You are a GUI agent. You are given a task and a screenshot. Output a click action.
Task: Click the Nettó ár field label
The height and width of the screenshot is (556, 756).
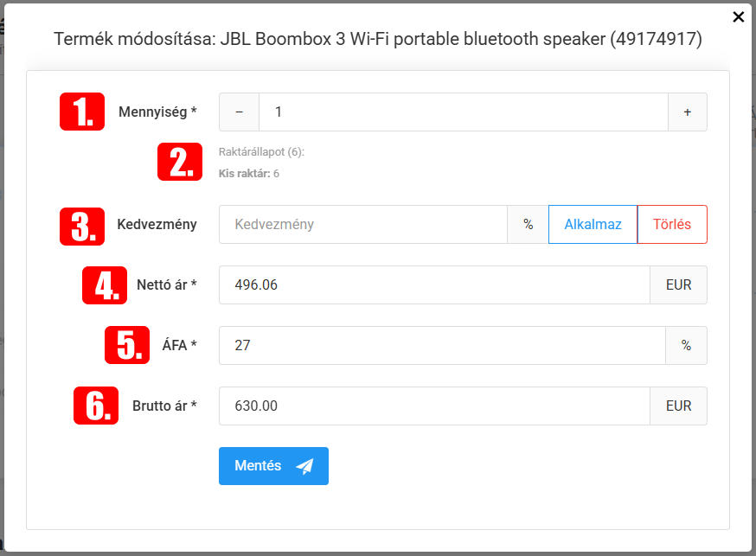pyautogui.click(x=167, y=284)
